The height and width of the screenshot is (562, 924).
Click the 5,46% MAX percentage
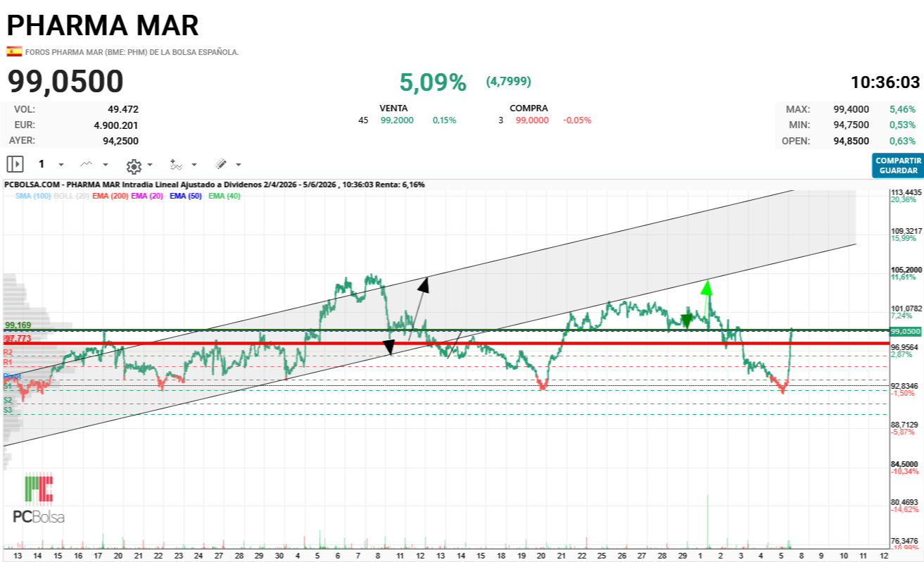(x=904, y=109)
